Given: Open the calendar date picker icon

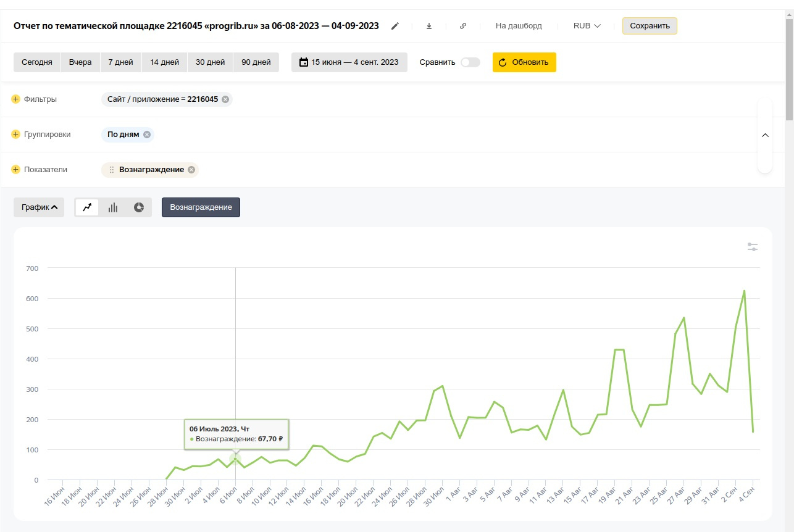Looking at the screenshot, I should (303, 62).
